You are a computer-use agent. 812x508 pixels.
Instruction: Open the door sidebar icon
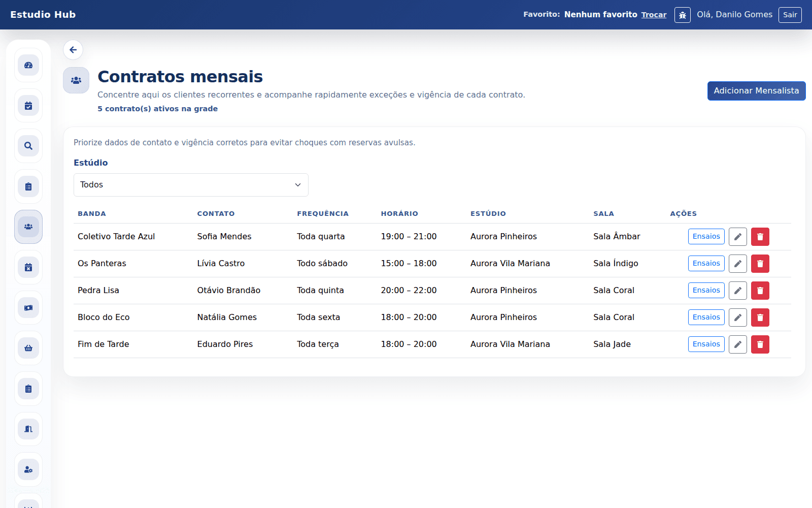click(28, 429)
